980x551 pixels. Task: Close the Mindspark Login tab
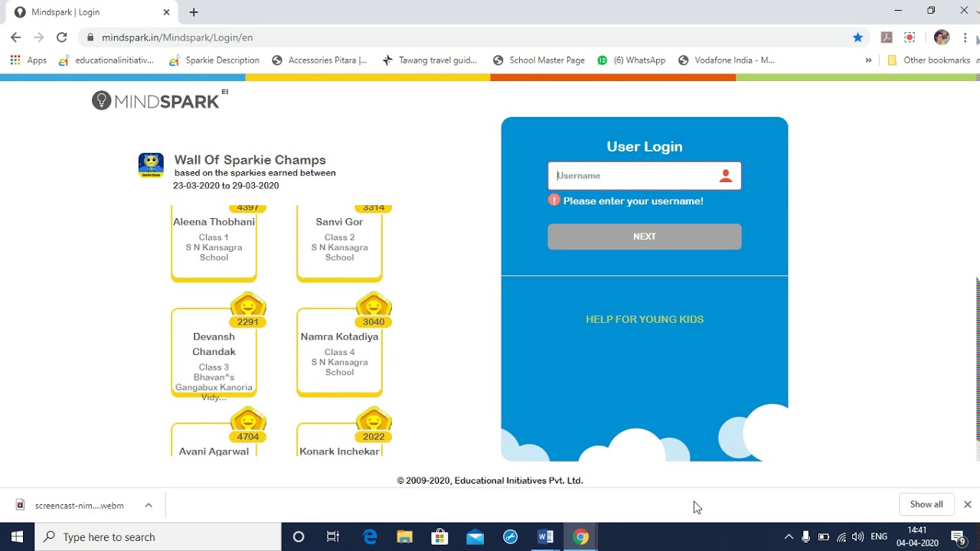pos(166,12)
